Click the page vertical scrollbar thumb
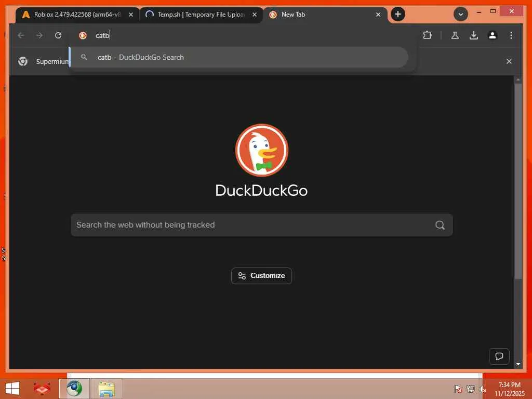This screenshot has width=532, height=399. (x=518, y=181)
